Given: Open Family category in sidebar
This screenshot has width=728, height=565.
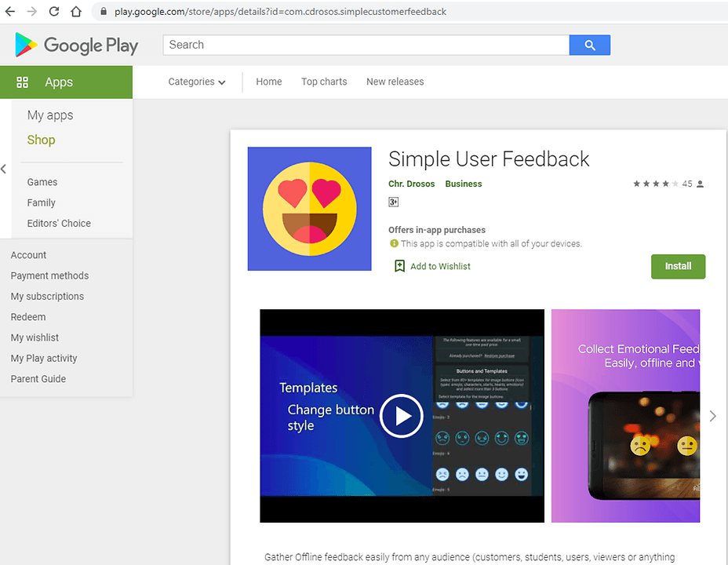Looking at the screenshot, I should click(x=42, y=203).
